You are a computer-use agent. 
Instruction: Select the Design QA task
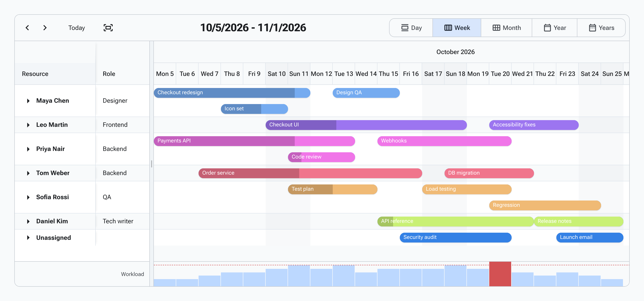click(366, 93)
